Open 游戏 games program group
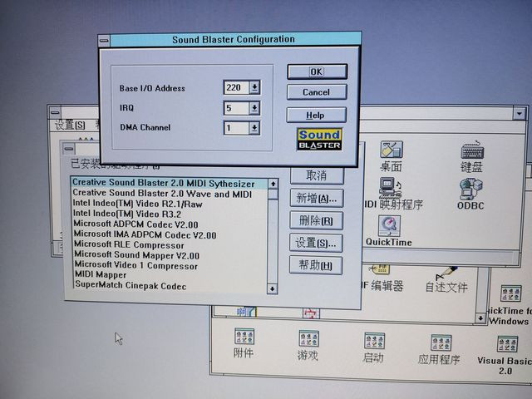Image resolution: width=532 pixels, height=399 pixels. [x=308, y=345]
